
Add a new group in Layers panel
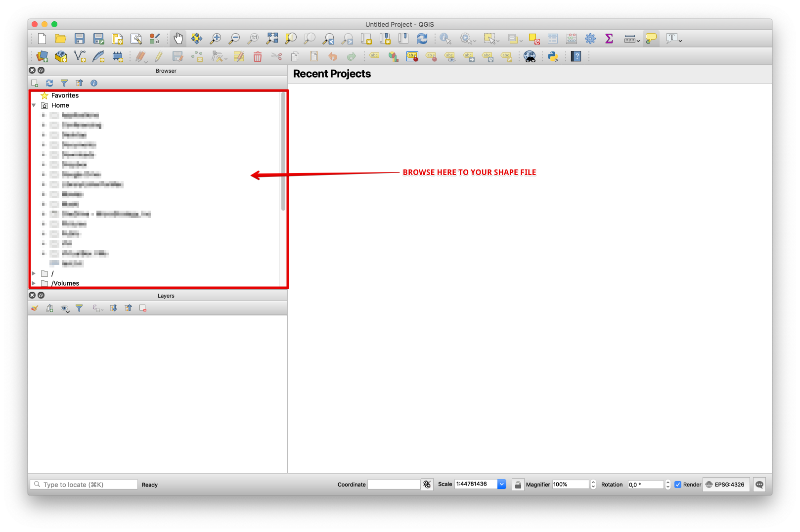tap(49, 308)
